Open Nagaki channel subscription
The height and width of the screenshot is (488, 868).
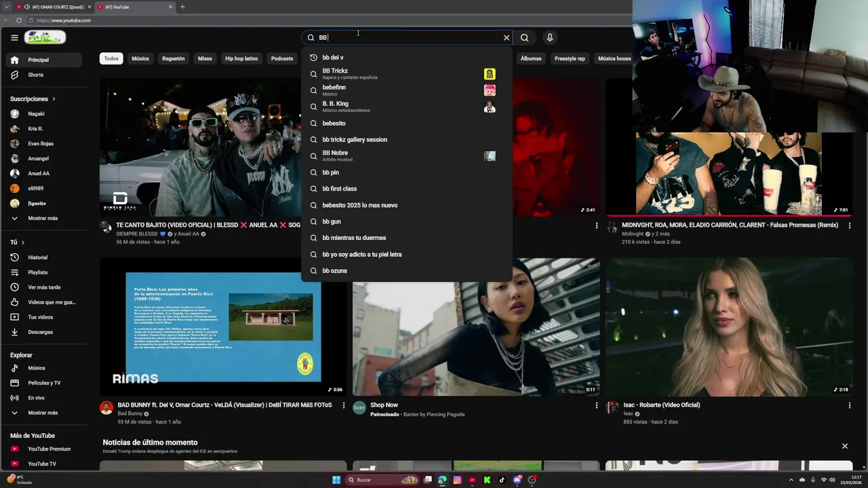[43, 114]
